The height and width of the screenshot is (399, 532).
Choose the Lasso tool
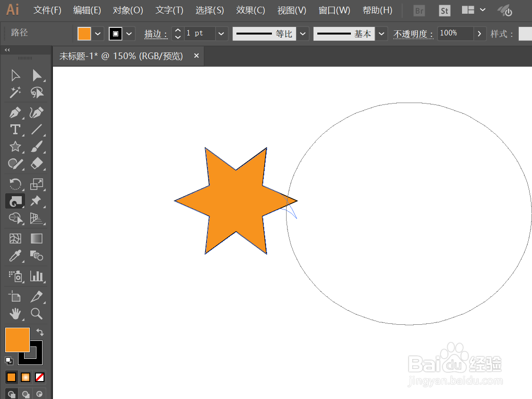pyautogui.click(x=36, y=92)
